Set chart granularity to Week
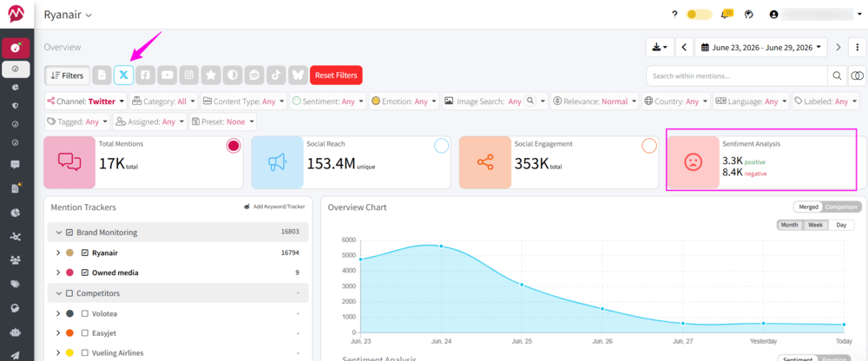Viewport: 868px width, 361px height. pyautogui.click(x=815, y=225)
